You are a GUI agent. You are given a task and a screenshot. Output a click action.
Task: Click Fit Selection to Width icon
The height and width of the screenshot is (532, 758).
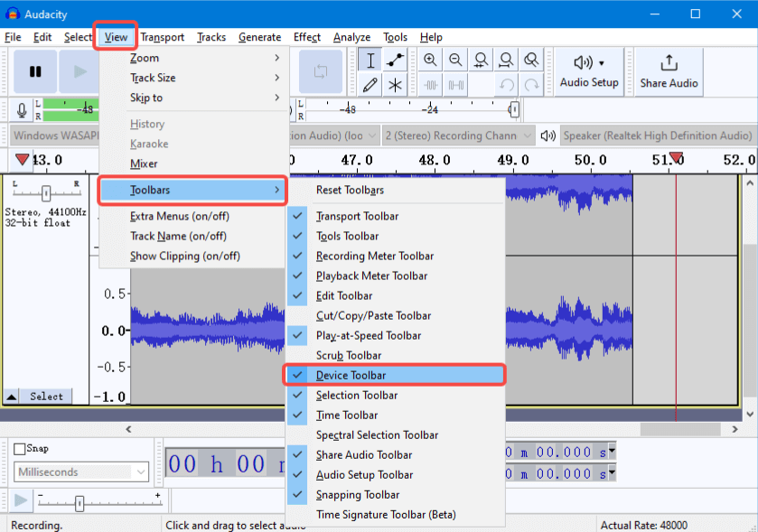point(481,60)
